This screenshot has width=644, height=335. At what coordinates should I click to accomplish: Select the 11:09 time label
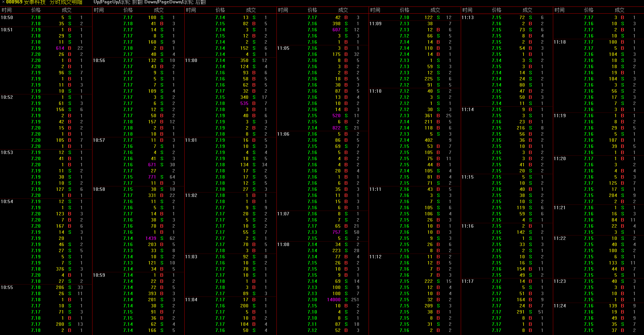pyautogui.click(x=375, y=24)
